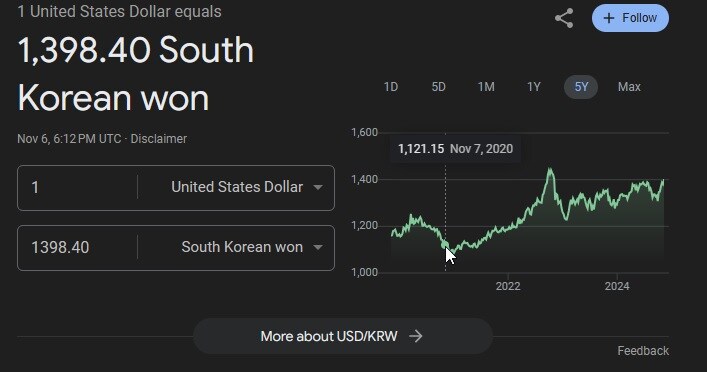Select the 5Y chart range
This screenshot has width=707, height=372.
click(x=581, y=87)
